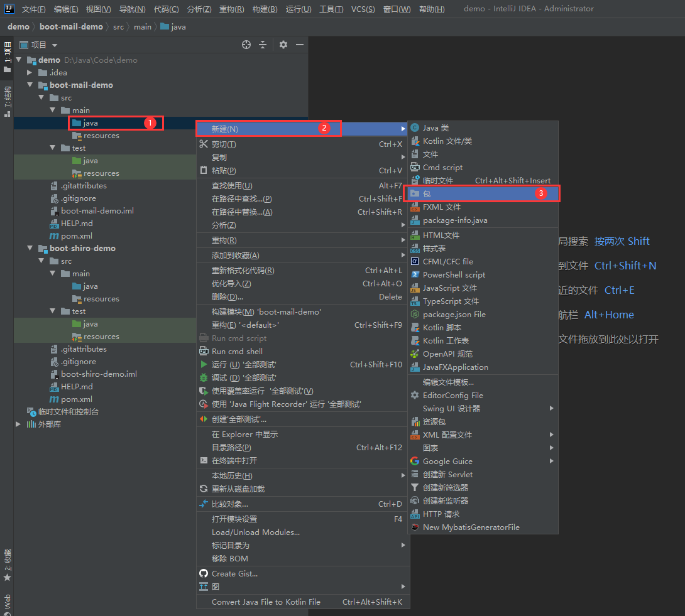Choose 重新格式化代码(R) from context menu
This screenshot has height=616, width=685.
[x=302, y=270]
